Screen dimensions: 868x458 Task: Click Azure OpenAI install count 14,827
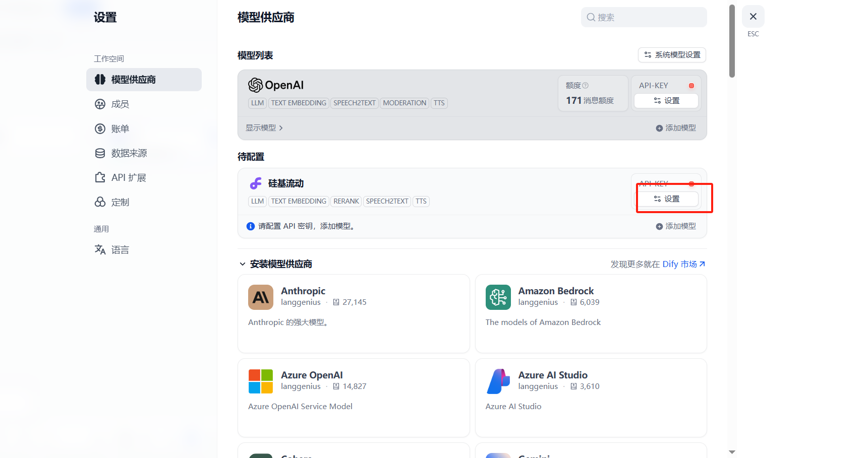pos(350,386)
